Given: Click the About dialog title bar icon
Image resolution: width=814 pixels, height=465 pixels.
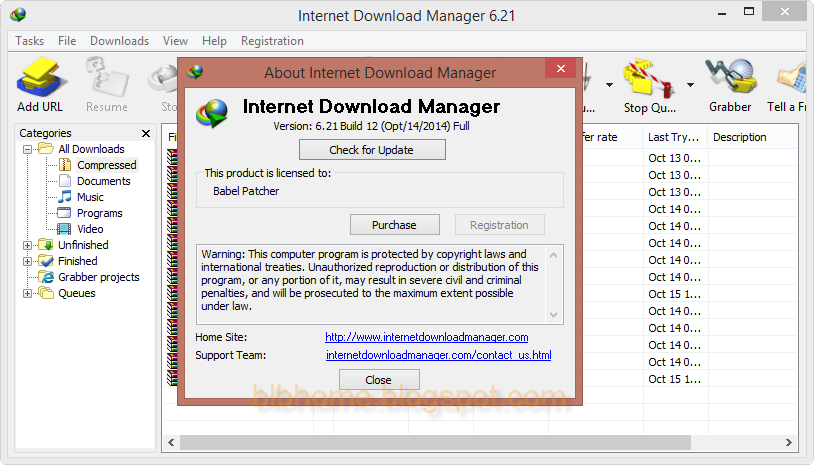Looking at the screenshot, I should [x=195, y=71].
